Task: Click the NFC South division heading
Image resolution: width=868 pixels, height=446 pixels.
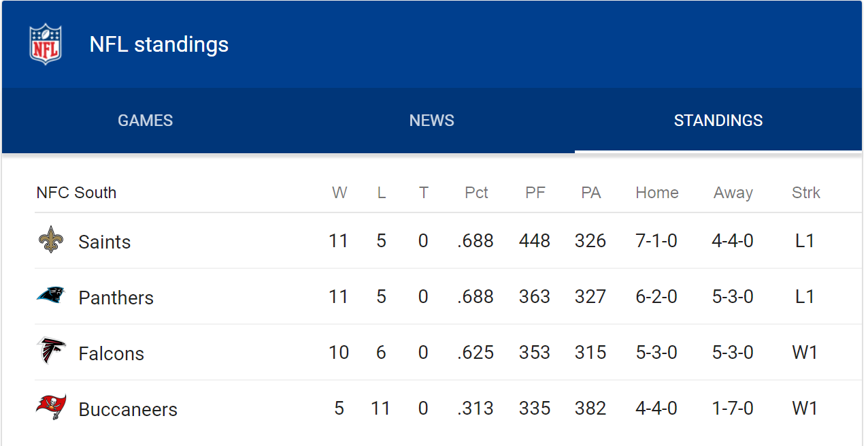Action: tap(76, 193)
